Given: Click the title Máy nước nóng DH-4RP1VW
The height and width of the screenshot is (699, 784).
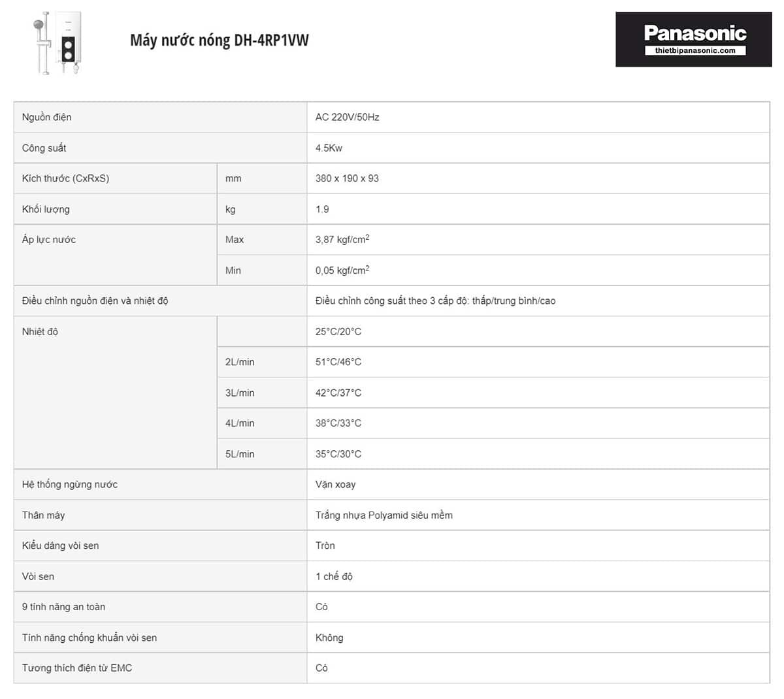Looking at the screenshot, I should 219,41.
